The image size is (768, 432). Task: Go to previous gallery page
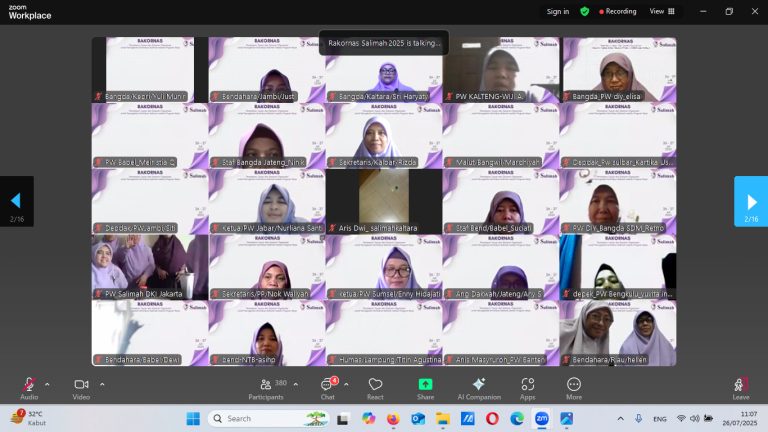pyautogui.click(x=17, y=201)
